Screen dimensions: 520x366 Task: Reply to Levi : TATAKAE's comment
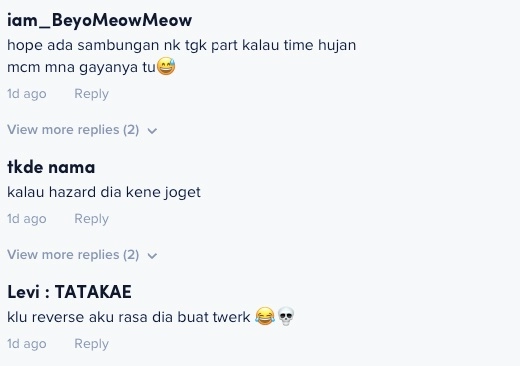[x=91, y=344]
